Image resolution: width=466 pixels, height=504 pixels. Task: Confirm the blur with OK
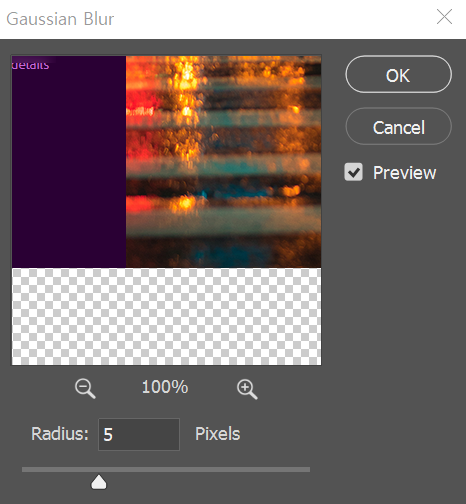pos(399,74)
